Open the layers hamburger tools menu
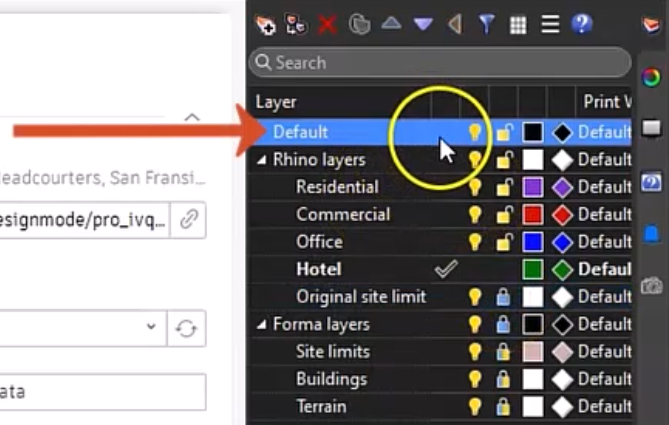 tap(550, 24)
